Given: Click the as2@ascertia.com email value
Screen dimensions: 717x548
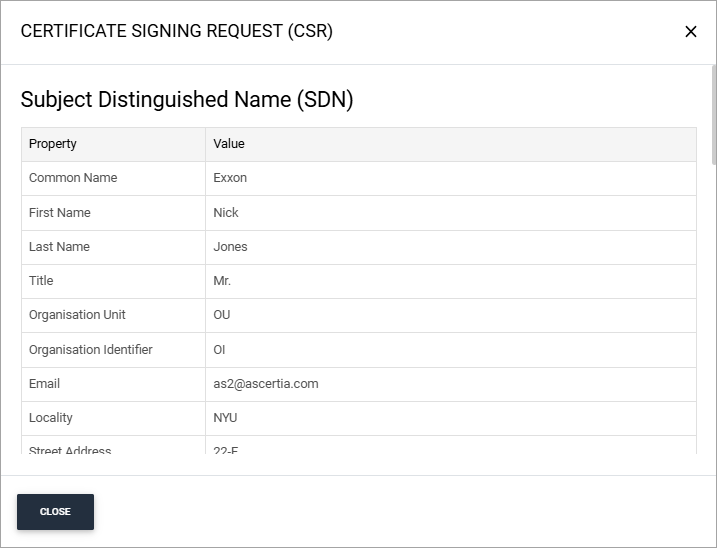Looking at the screenshot, I should click(x=266, y=384).
